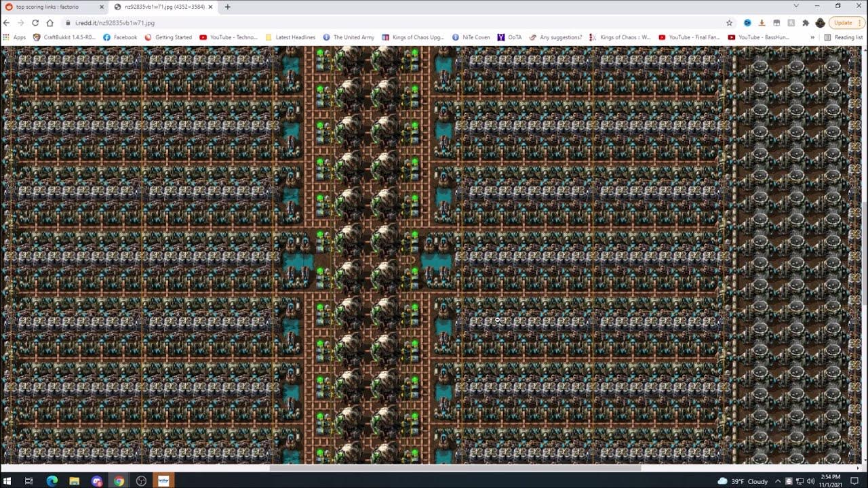The image size is (868, 488).
Task: Open the Latest Headlines bookmark folder
Action: [290, 37]
